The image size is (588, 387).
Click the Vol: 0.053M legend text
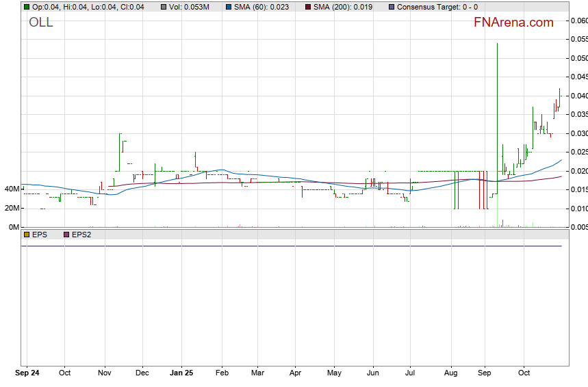point(190,7)
